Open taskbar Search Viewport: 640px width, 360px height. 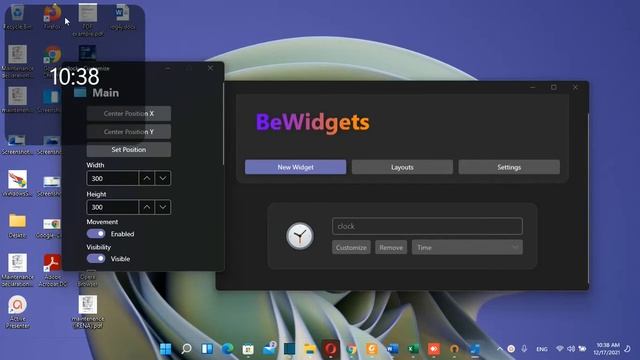click(186, 349)
